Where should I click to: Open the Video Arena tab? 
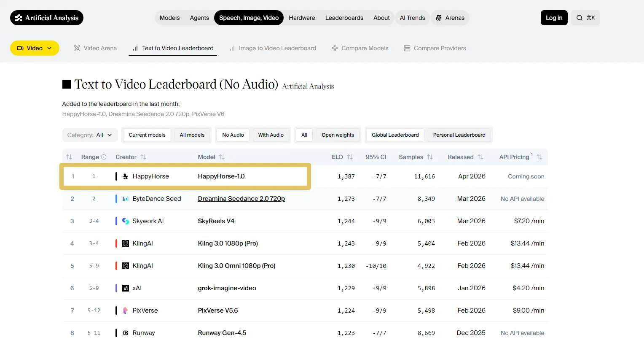pos(95,48)
